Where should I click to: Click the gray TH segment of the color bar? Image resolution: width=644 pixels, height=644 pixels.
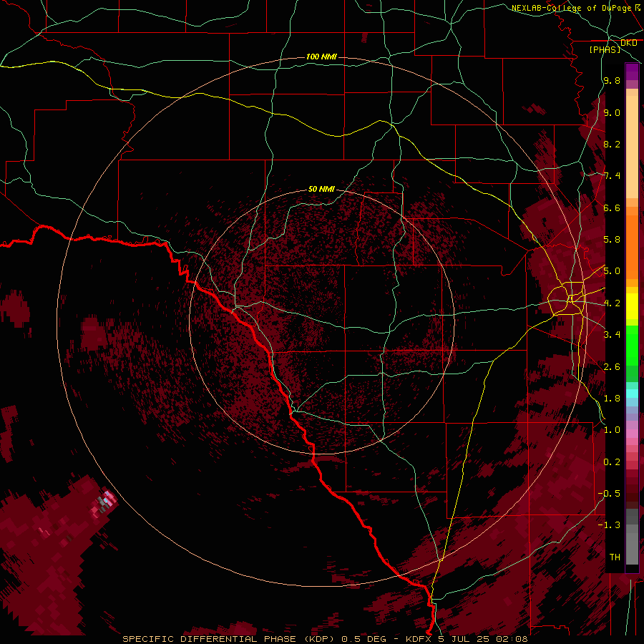pos(632,548)
